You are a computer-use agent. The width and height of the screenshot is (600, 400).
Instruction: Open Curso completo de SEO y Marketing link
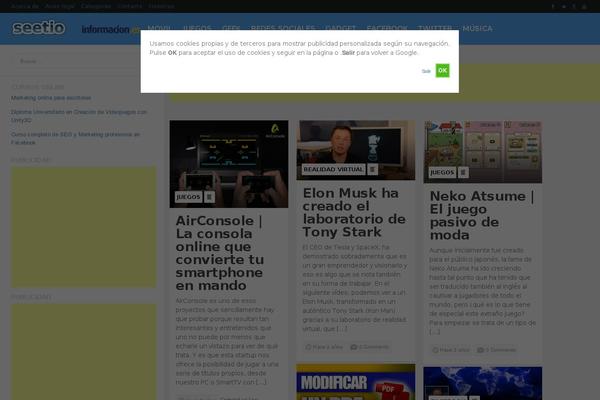pyautogui.click(x=75, y=138)
